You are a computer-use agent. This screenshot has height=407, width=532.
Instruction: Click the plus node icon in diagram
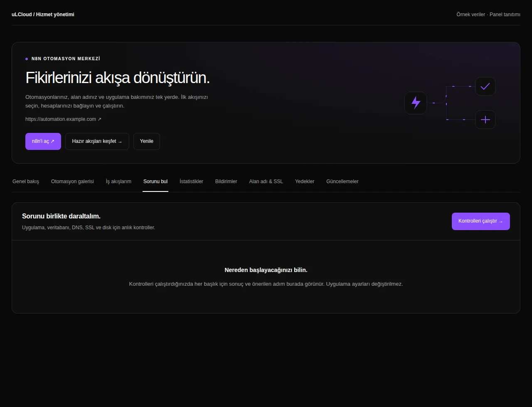point(485,120)
